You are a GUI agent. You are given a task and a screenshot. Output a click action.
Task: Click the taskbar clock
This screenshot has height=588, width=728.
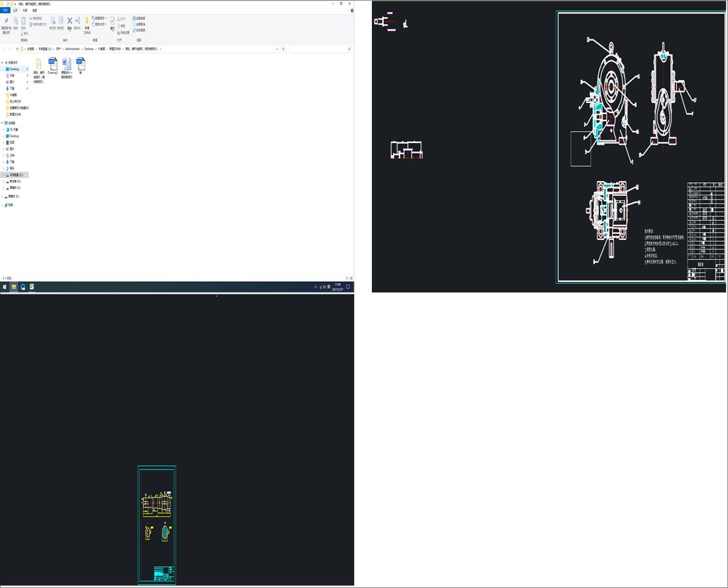click(x=338, y=287)
